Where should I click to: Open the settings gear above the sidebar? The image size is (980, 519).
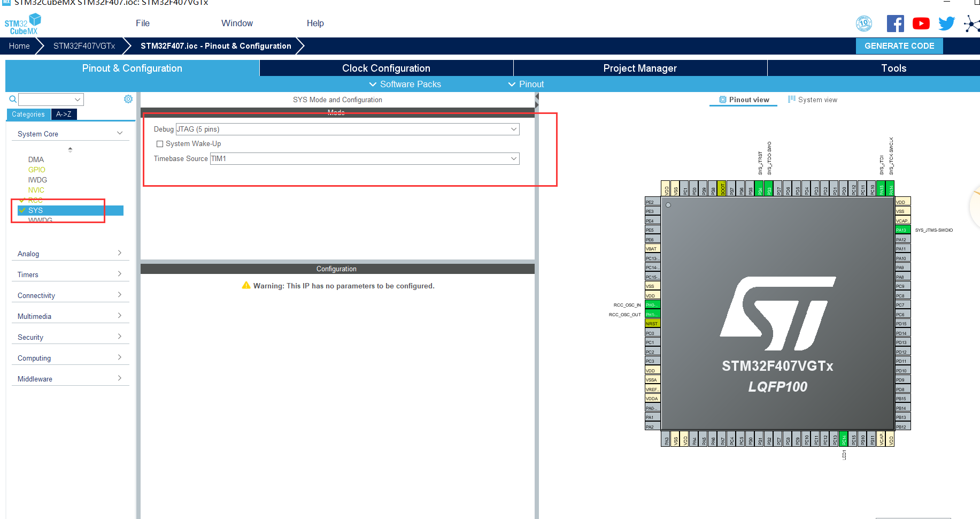(128, 99)
